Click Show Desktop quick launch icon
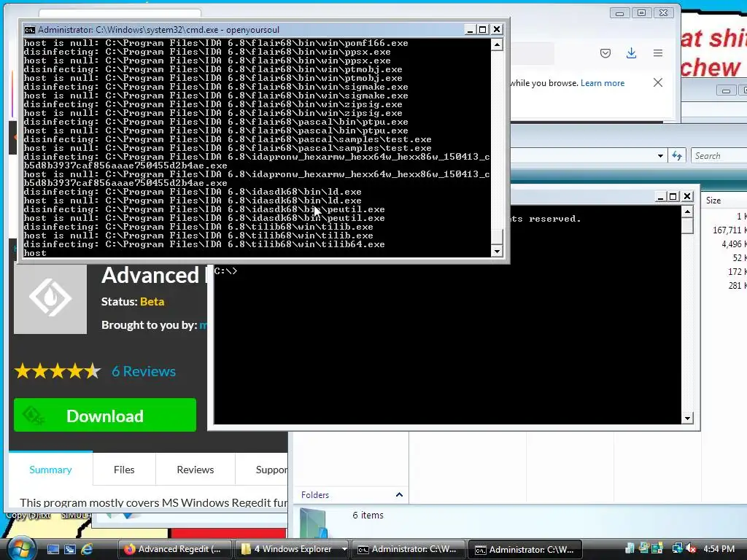Image resolution: width=747 pixels, height=560 pixels. 53,550
